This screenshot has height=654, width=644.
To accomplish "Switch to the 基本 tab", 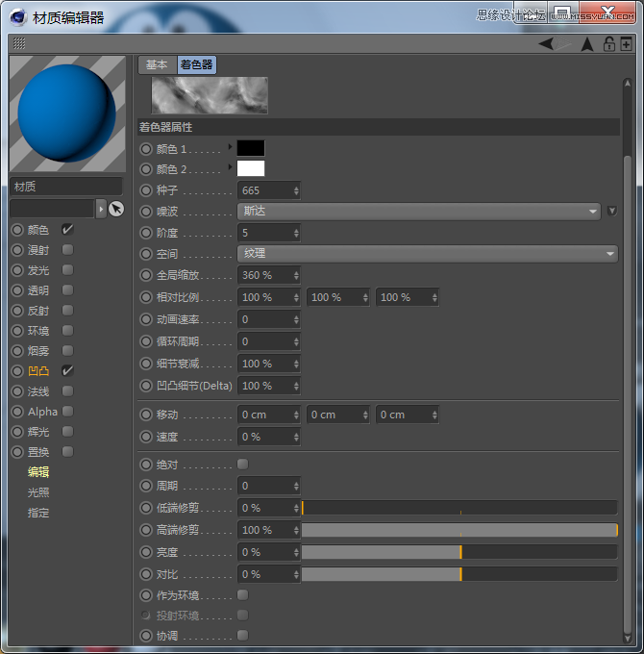I will tap(156, 64).
